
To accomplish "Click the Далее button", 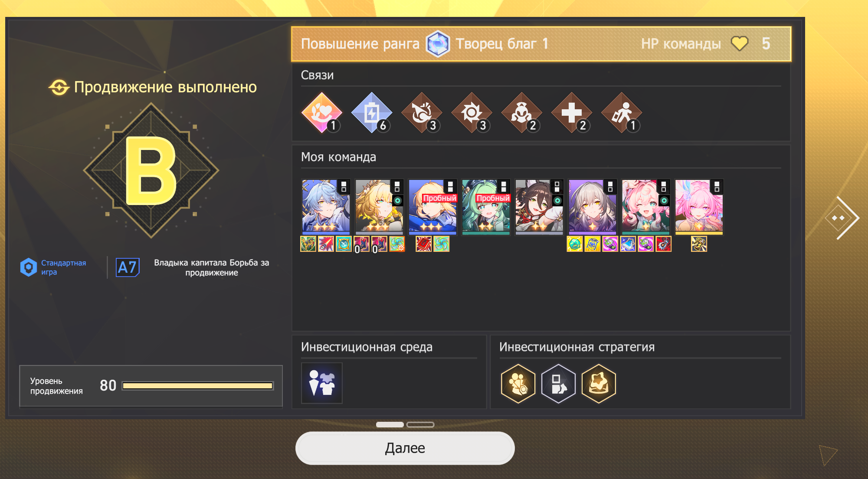I will coord(405,448).
